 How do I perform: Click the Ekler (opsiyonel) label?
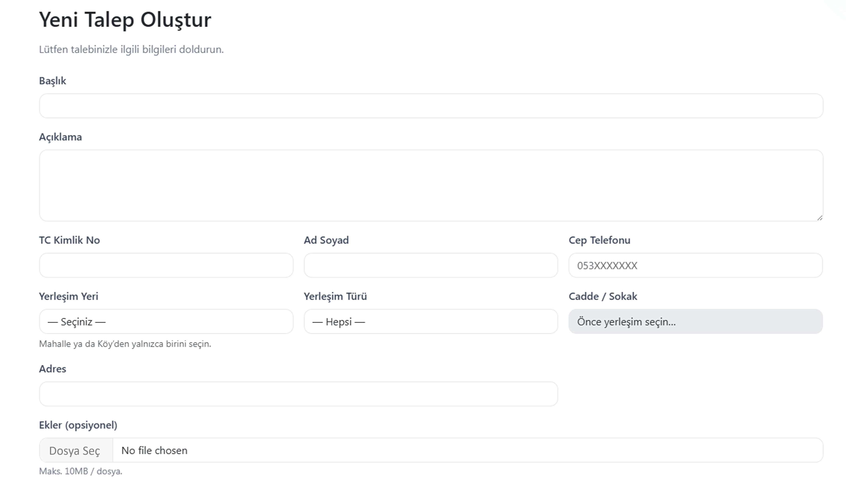78,425
